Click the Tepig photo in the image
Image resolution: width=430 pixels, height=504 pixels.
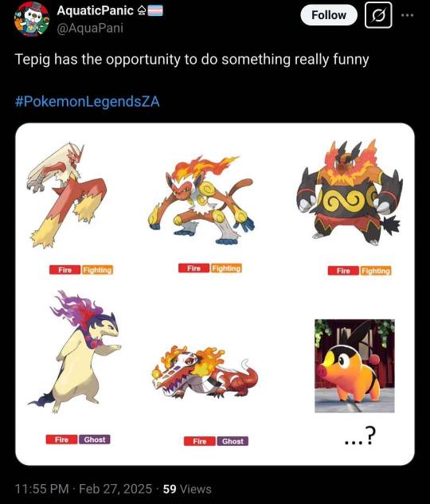click(354, 365)
